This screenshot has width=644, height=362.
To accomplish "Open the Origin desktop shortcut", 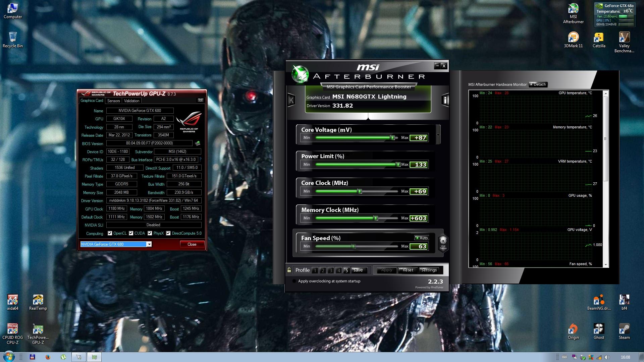I will click(x=573, y=331).
